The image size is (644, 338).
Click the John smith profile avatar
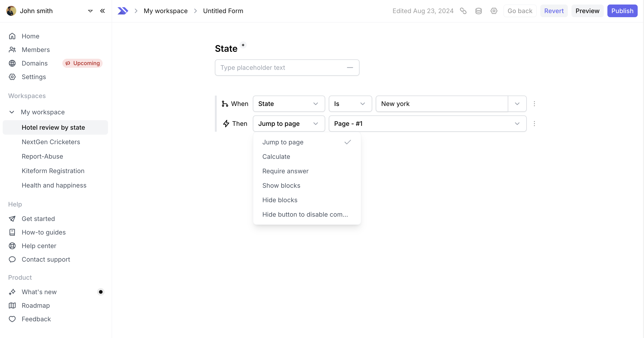coord(11,11)
